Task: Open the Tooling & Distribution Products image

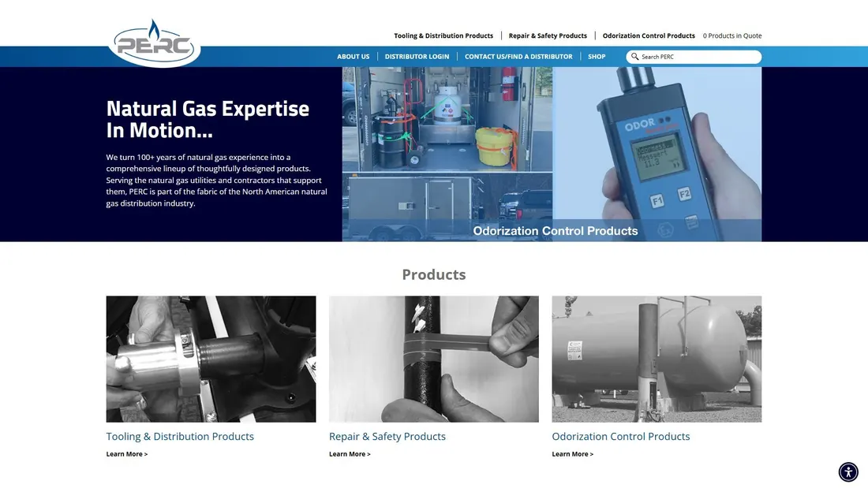Action: (211, 359)
